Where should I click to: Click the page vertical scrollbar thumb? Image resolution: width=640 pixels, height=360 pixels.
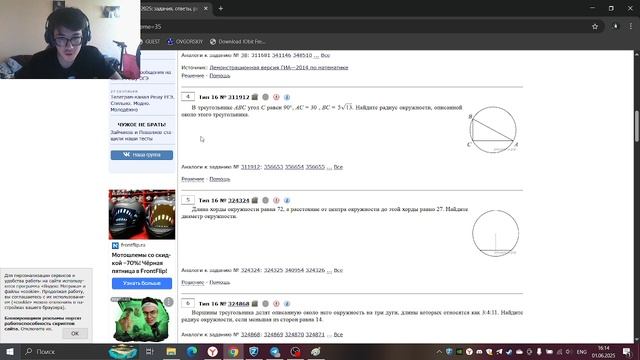coord(636,127)
